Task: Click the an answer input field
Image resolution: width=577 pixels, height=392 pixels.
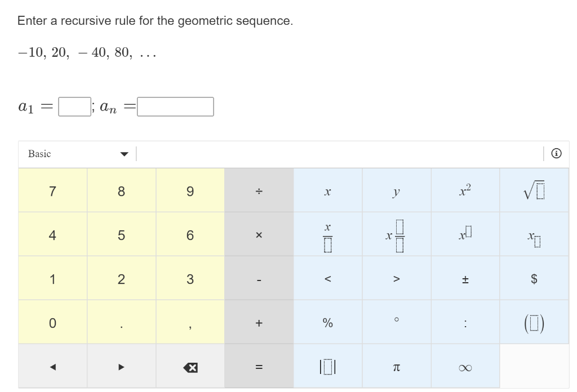Action: tap(176, 106)
